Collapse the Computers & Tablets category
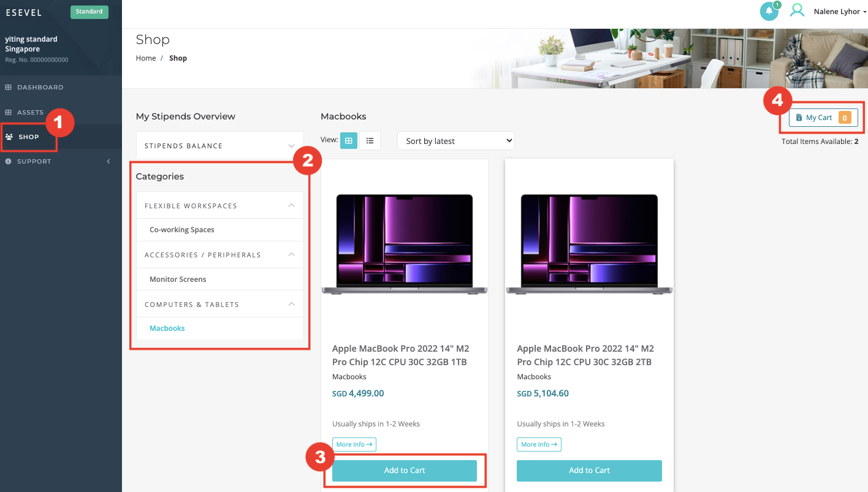Viewport: 868px width, 492px height. click(220, 305)
